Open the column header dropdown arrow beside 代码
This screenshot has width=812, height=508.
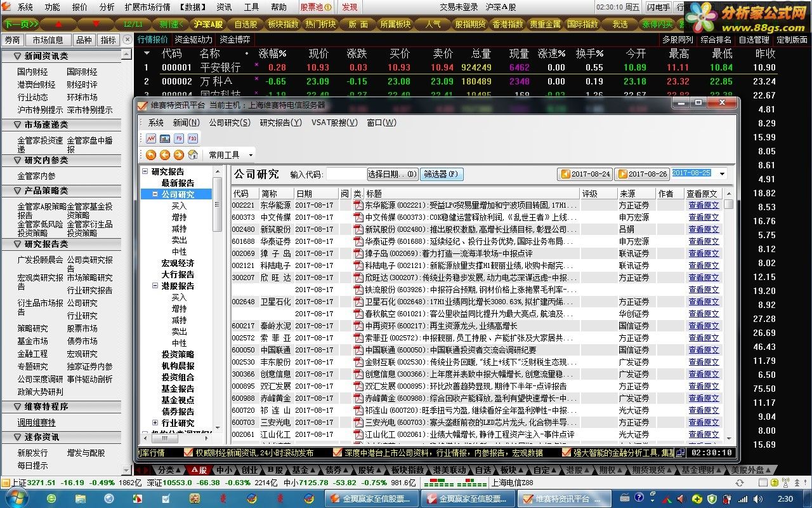coord(147,54)
